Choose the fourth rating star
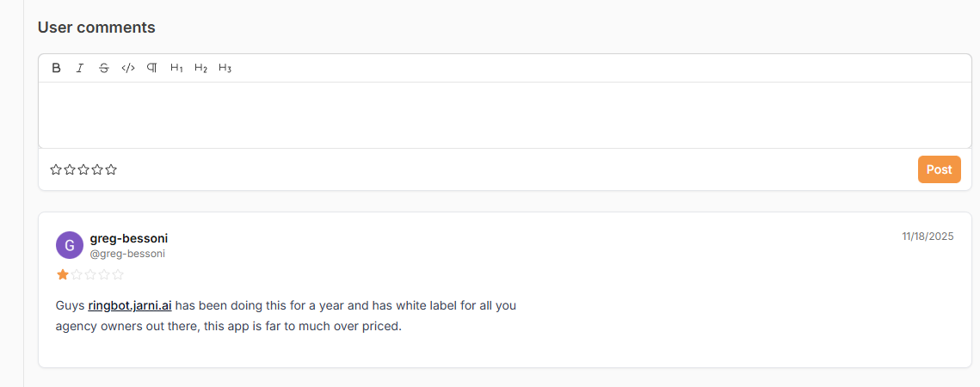The image size is (980, 387). point(97,169)
